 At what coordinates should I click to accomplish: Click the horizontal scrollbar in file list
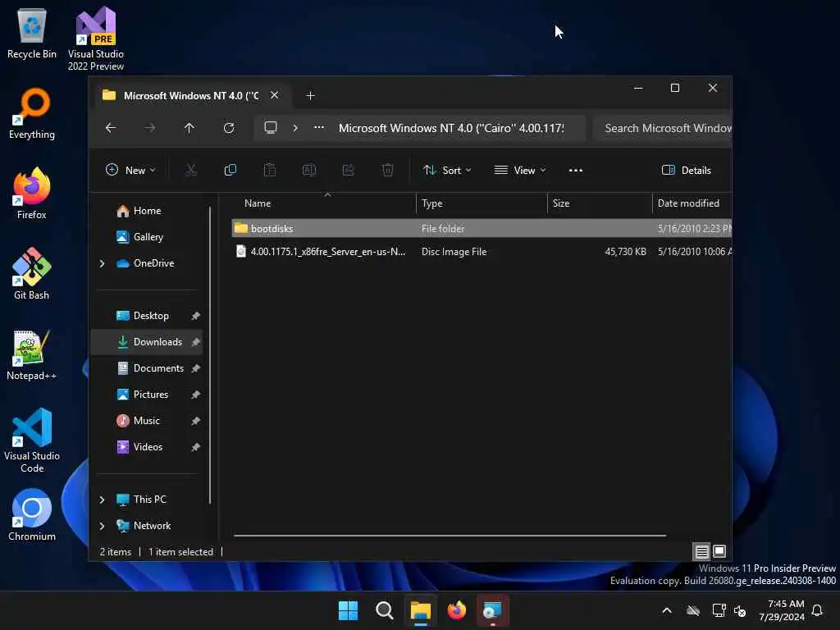point(450,535)
